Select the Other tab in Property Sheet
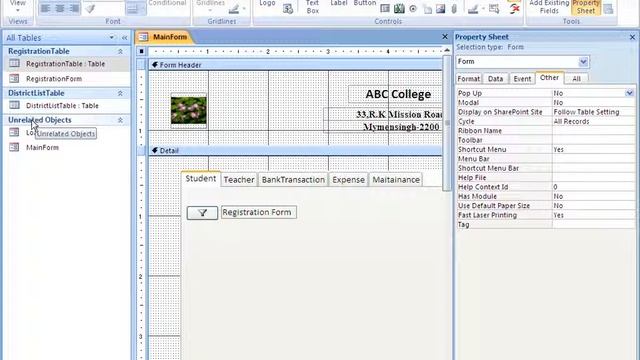 (549, 78)
